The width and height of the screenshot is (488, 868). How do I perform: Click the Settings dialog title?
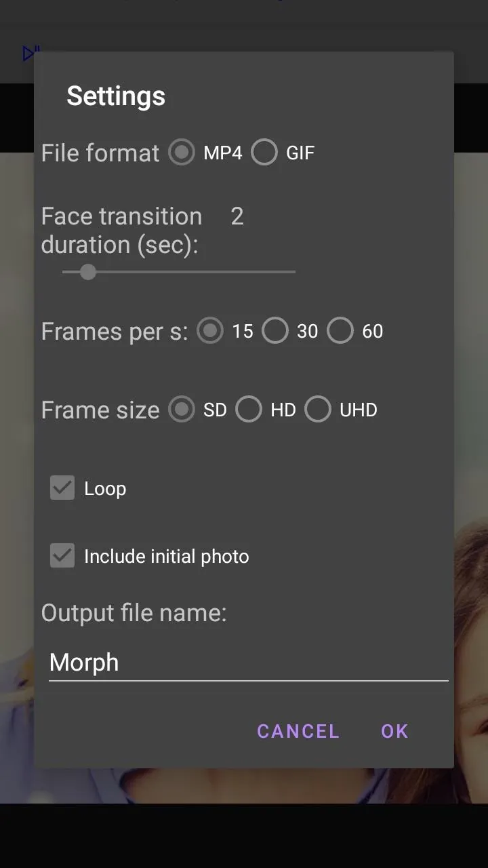click(116, 96)
